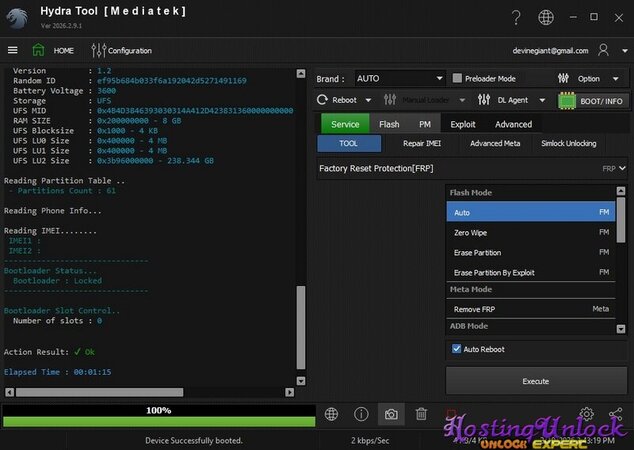634x450 pixels.
Task: Take a screenshot with camera icon
Action: 391,414
